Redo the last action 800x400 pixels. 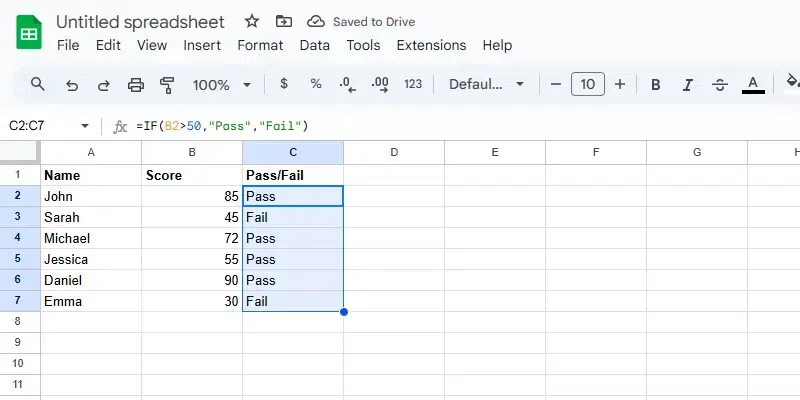[x=104, y=84]
